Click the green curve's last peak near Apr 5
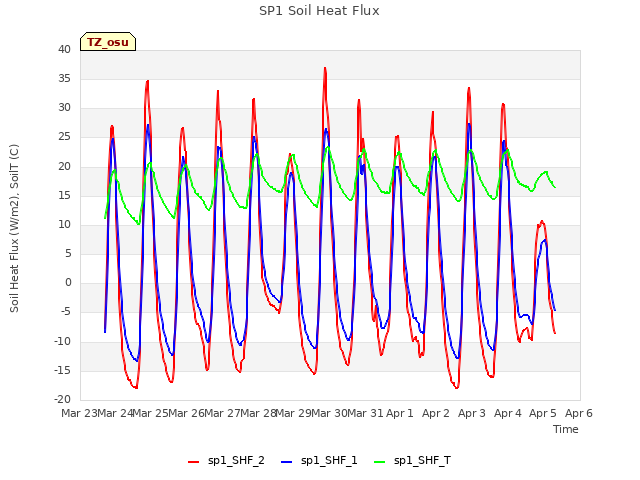The image size is (640, 480). click(546, 172)
